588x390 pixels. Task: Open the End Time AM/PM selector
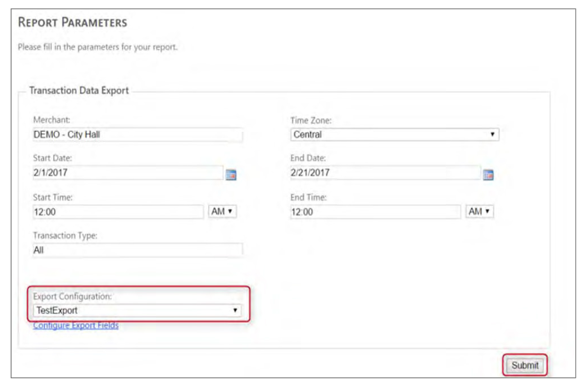coord(480,211)
